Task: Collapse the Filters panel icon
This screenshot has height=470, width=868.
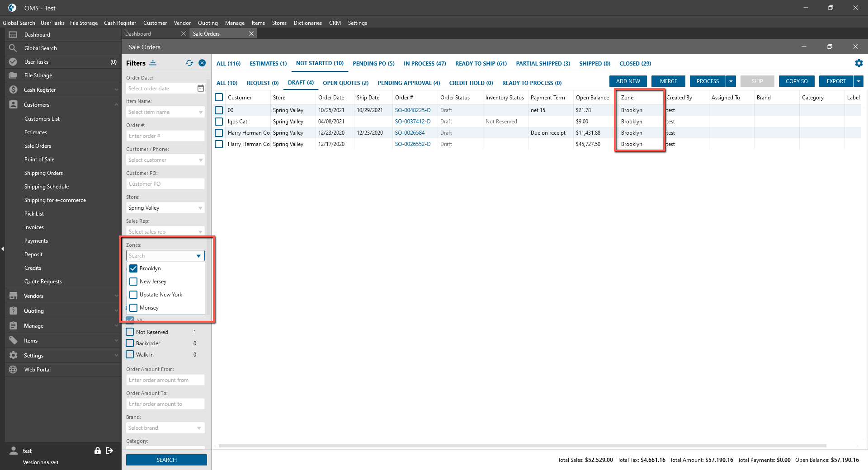Action: click(x=153, y=63)
